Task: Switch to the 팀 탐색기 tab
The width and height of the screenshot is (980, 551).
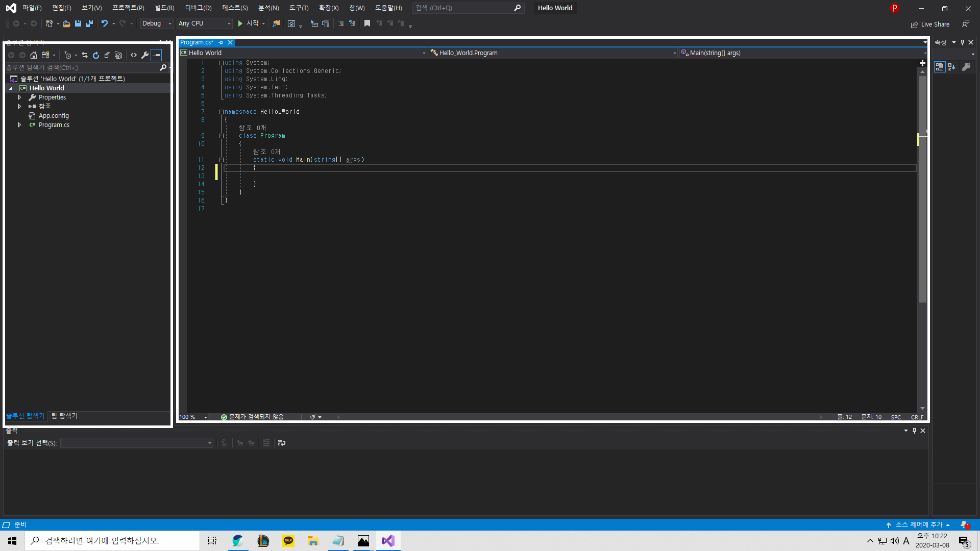Action: (x=64, y=416)
